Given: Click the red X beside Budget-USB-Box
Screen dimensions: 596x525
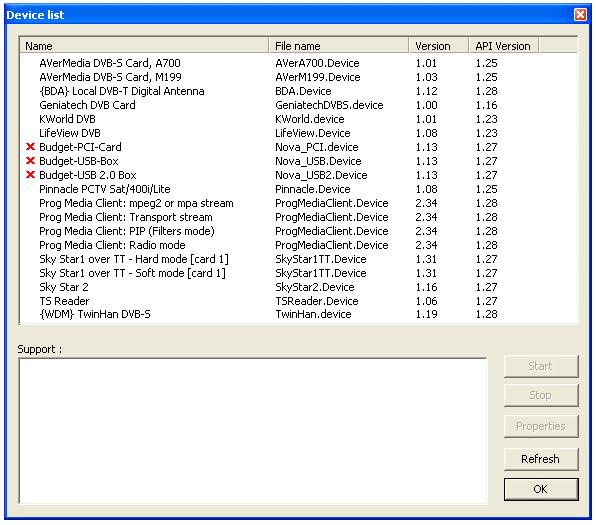Looking at the screenshot, I should (30, 161).
